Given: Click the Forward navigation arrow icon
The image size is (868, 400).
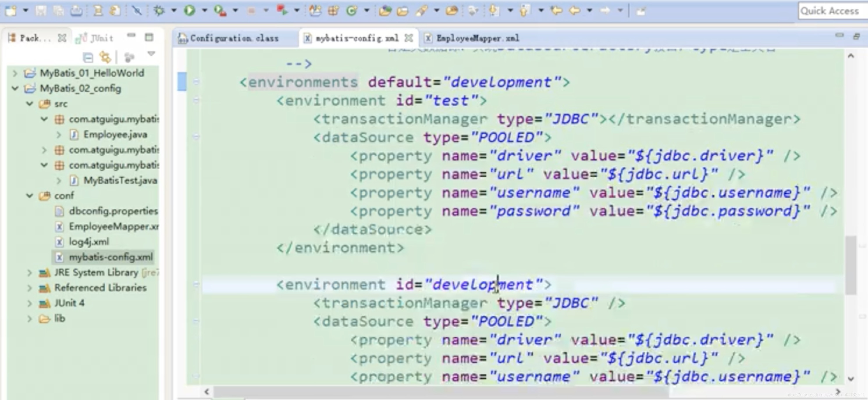Looking at the screenshot, I should coord(605,11).
